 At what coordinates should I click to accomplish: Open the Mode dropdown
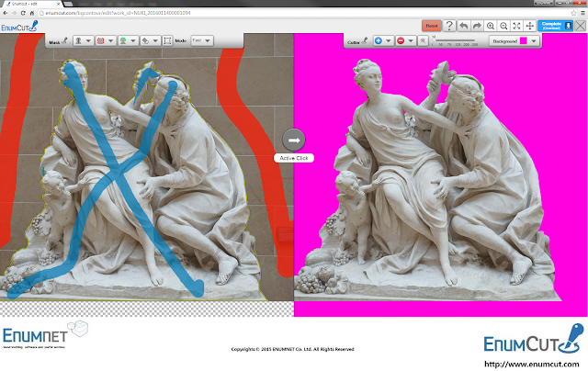tap(202, 40)
